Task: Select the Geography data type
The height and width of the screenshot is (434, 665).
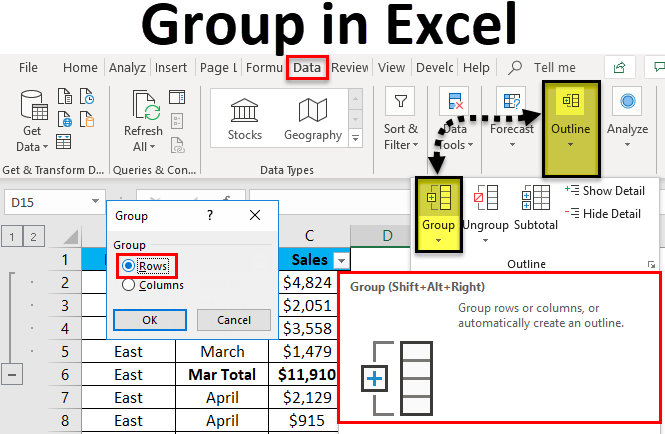Action: pyautogui.click(x=313, y=119)
